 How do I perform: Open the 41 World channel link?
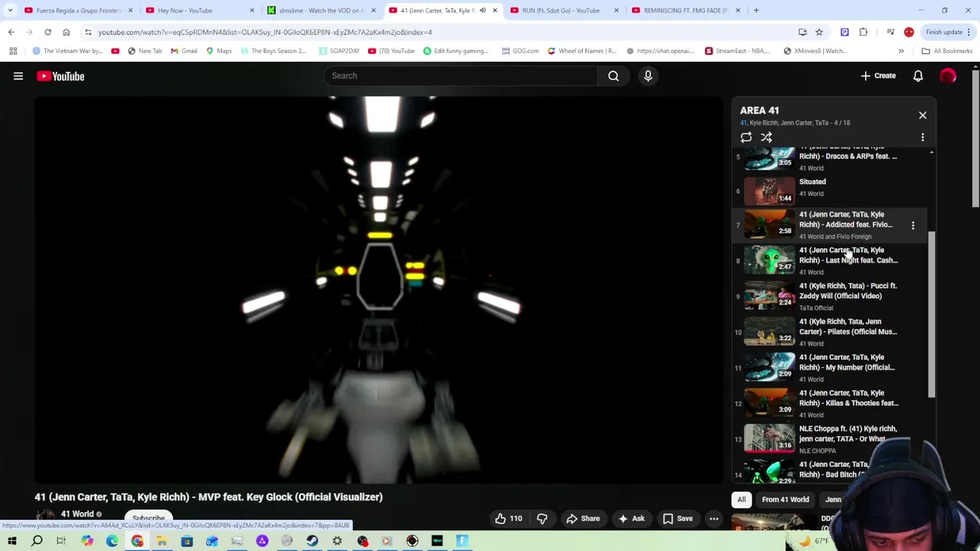point(77,514)
